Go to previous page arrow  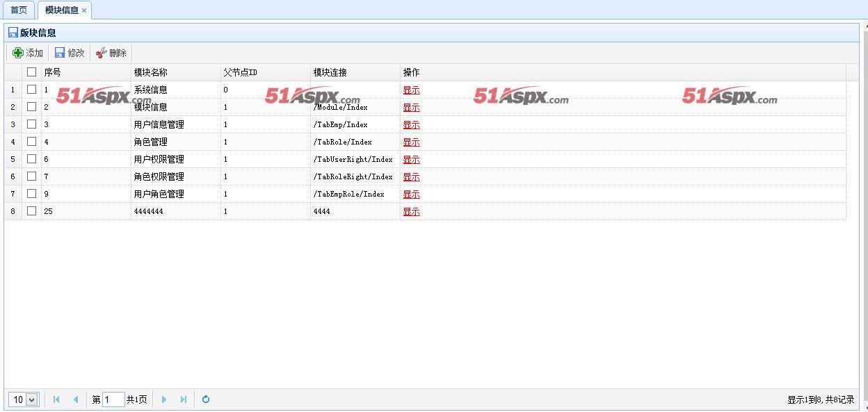[x=75, y=399]
